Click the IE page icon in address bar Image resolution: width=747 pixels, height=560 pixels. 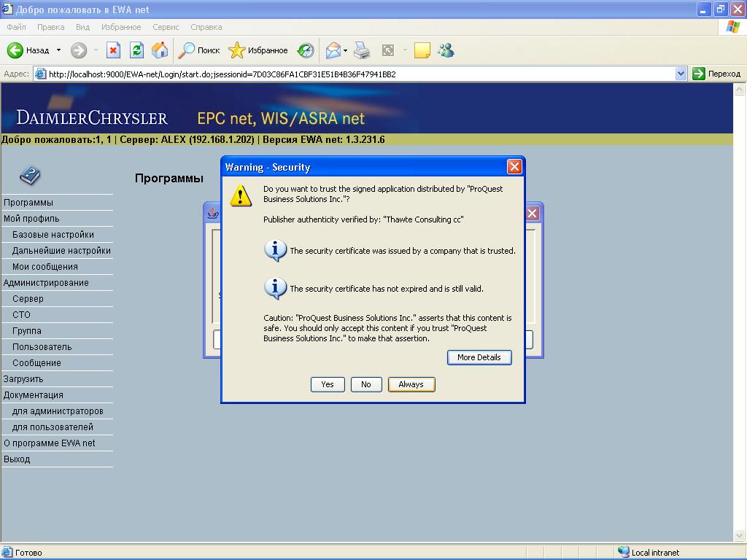tap(41, 74)
